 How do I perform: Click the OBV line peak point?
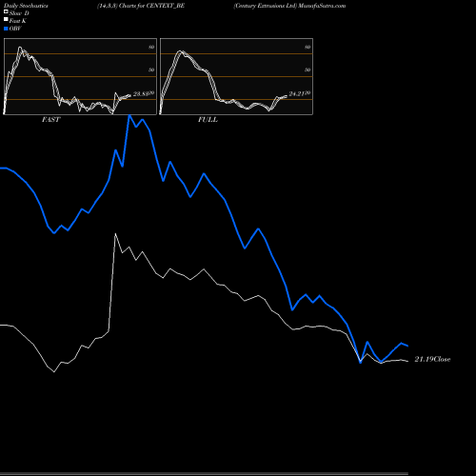click(129, 116)
